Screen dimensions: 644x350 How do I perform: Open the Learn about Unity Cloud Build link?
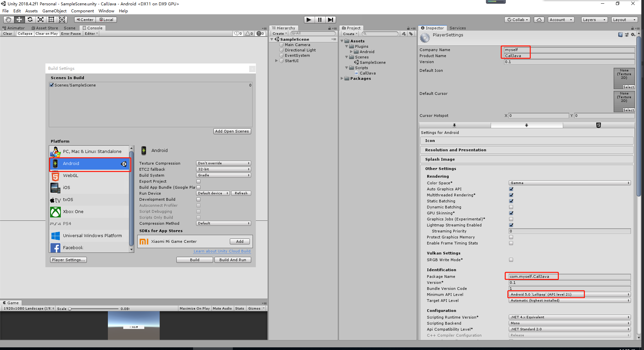click(x=222, y=251)
